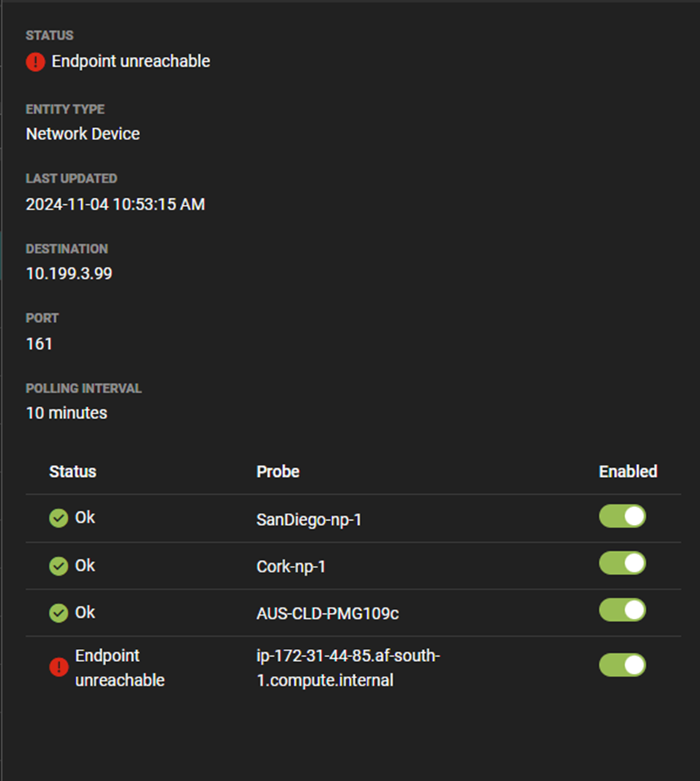Turn off the AUS-CLD-PMG109c probe switch

click(623, 611)
